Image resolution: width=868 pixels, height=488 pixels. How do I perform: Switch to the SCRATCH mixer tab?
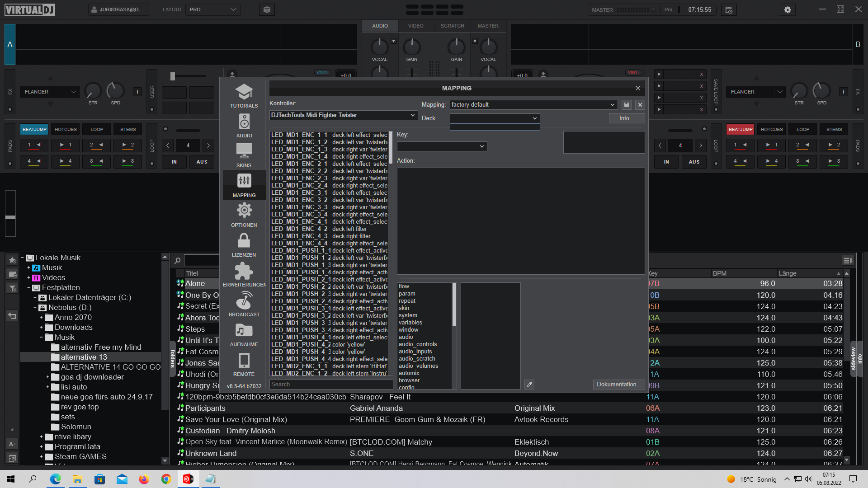pyautogui.click(x=452, y=26)
